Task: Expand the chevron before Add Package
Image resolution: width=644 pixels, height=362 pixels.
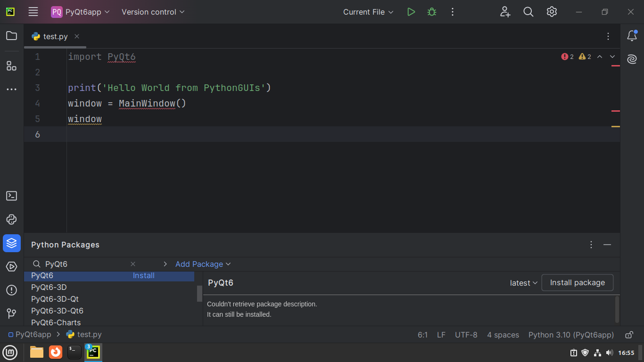Action: (x=165, y=264)
